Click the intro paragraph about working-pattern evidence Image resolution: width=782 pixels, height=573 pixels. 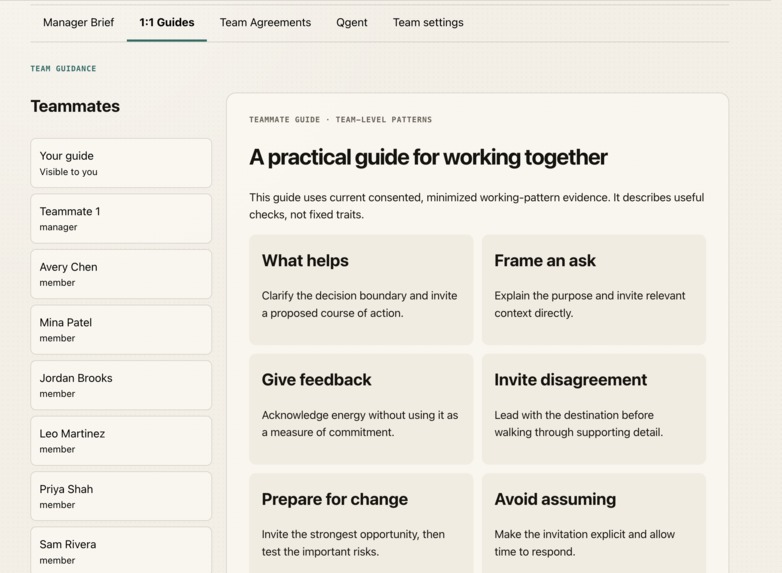tap(477, 206)
